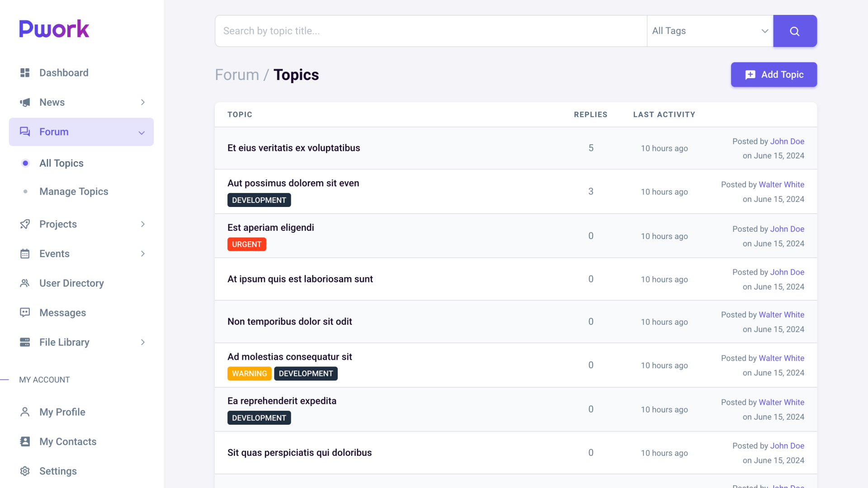Click the LAST ACTIVITY column header
The image size is (868, 488).
[x=664, y=114]
